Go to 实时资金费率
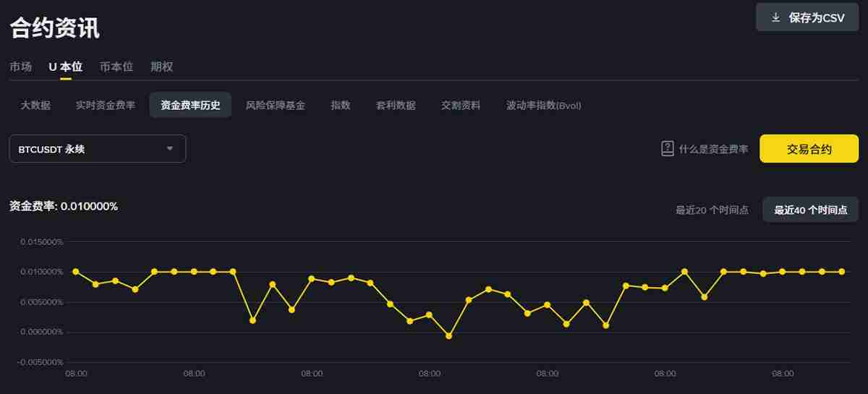The width and height of the screenshot is (868, 394). coord(105,105)
